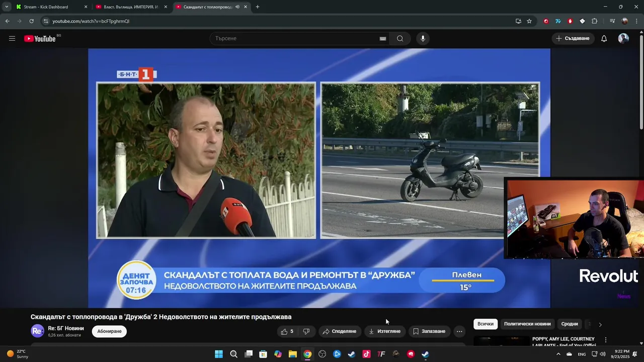Open more actions ellipsis under video
Viewport: 644px width, 362px height.
coord(459,331)
